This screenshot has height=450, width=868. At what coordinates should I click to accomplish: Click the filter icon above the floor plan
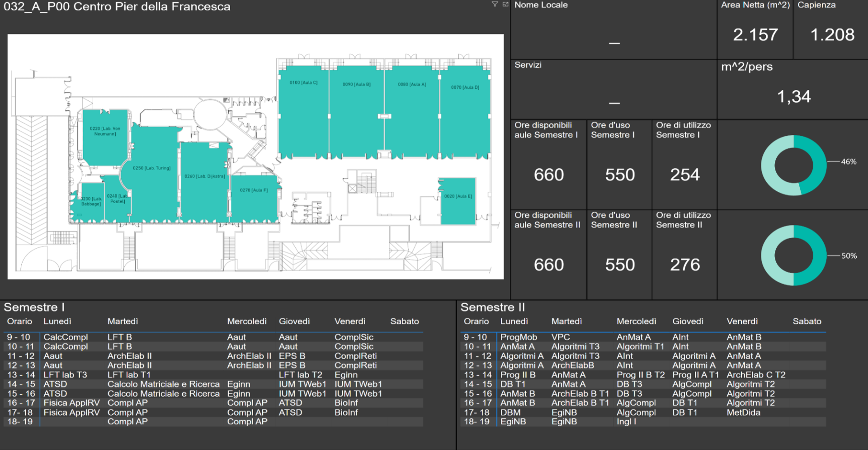[x=495, y=5]
